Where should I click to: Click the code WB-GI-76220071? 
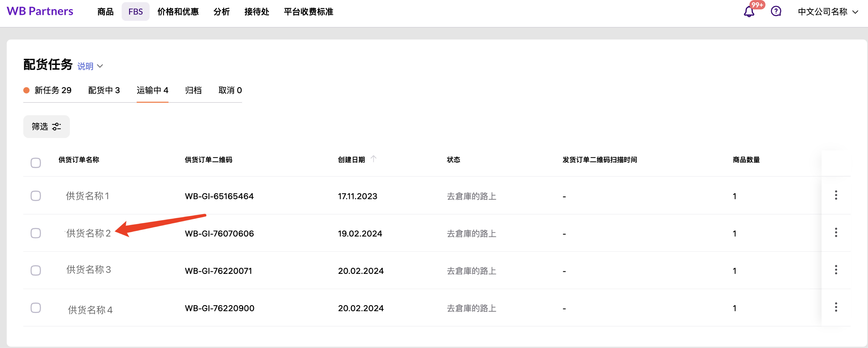pos(218,271)
